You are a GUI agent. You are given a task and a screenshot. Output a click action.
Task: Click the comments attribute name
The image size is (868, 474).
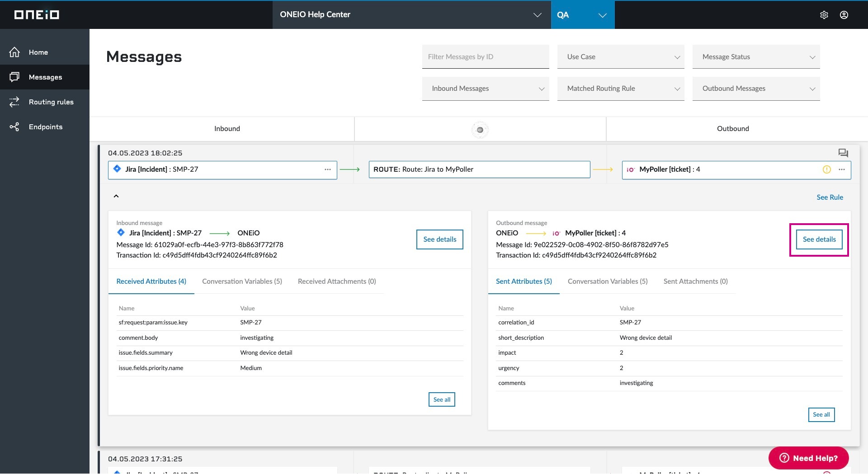[x=512, y=383]
